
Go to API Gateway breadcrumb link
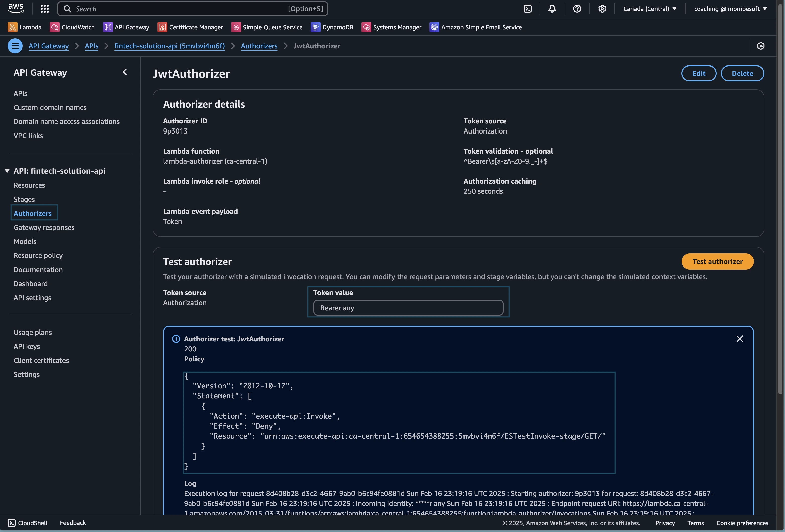[48, 46]
